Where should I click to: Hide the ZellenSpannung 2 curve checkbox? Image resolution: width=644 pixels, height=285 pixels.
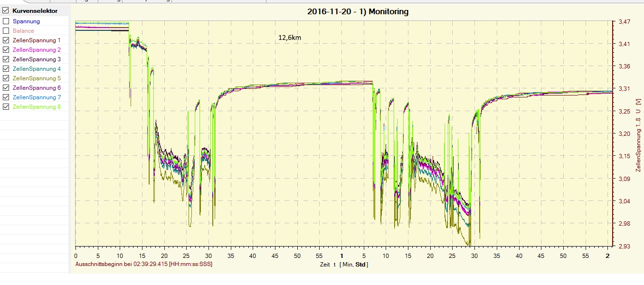pyautogui.click(x=6, y=50)
